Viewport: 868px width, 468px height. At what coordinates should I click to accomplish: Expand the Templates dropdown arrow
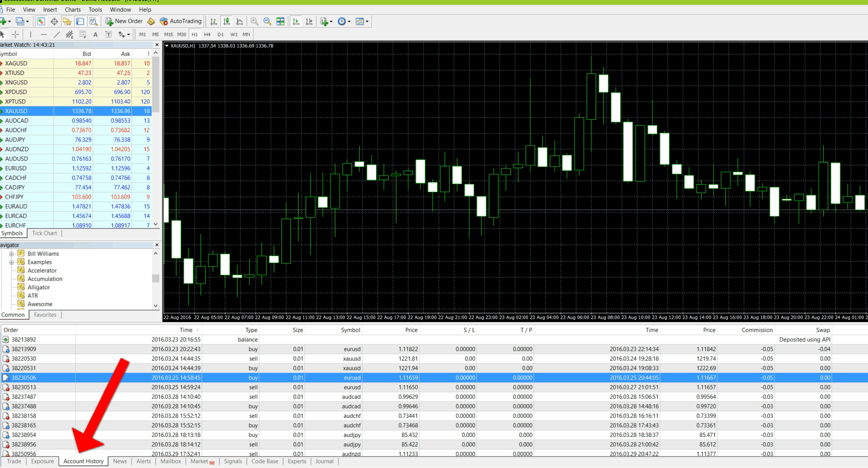(367, 21)
